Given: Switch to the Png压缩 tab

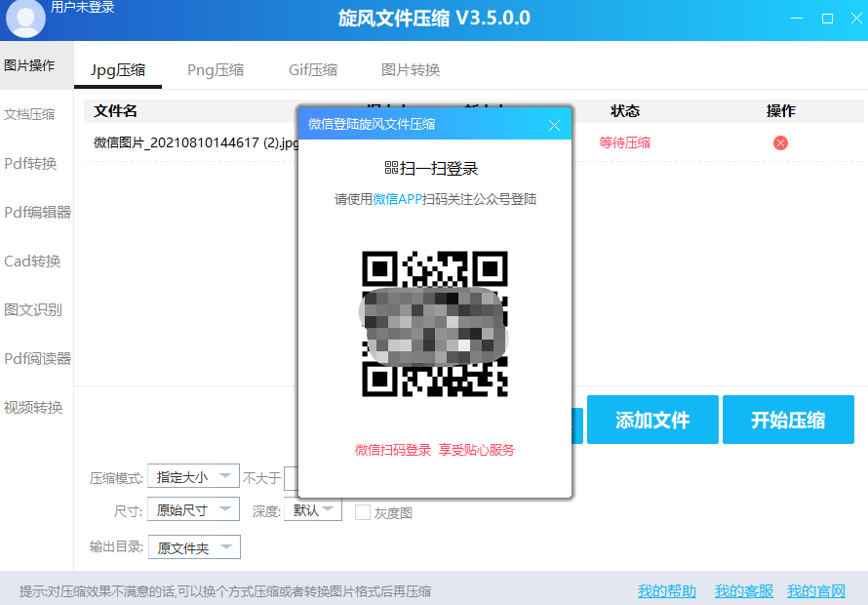Looking at the screenshot, I should [216, 70].
